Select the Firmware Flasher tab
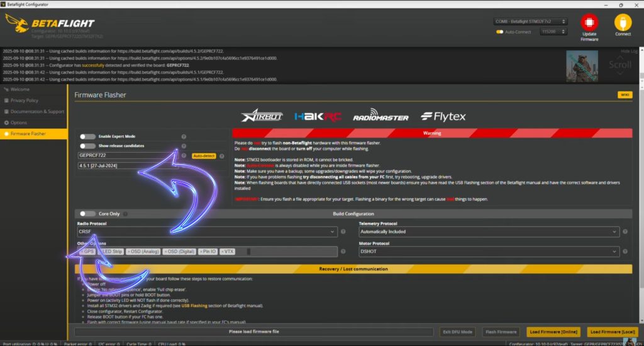The image size is (644, 346). pyautogui.click(x=34, y=133)
